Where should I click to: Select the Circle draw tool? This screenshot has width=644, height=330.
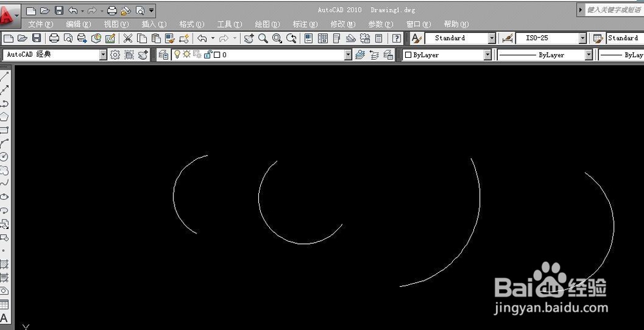(x=4, y=157)
